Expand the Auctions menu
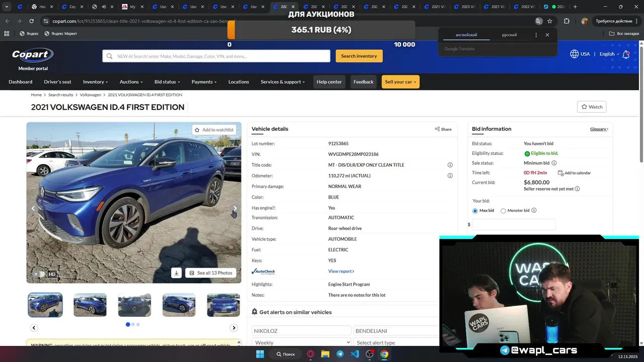This screenshot has width=644, height=362. pos(131,82)
